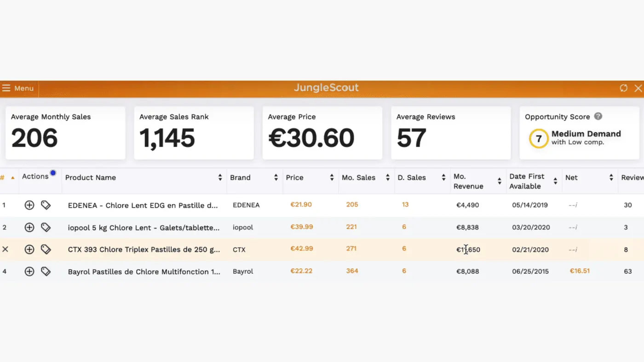Click CTX net info '--i' indicator
The image size is (644, 362).
pyautogui.click(x=573, y=249)
